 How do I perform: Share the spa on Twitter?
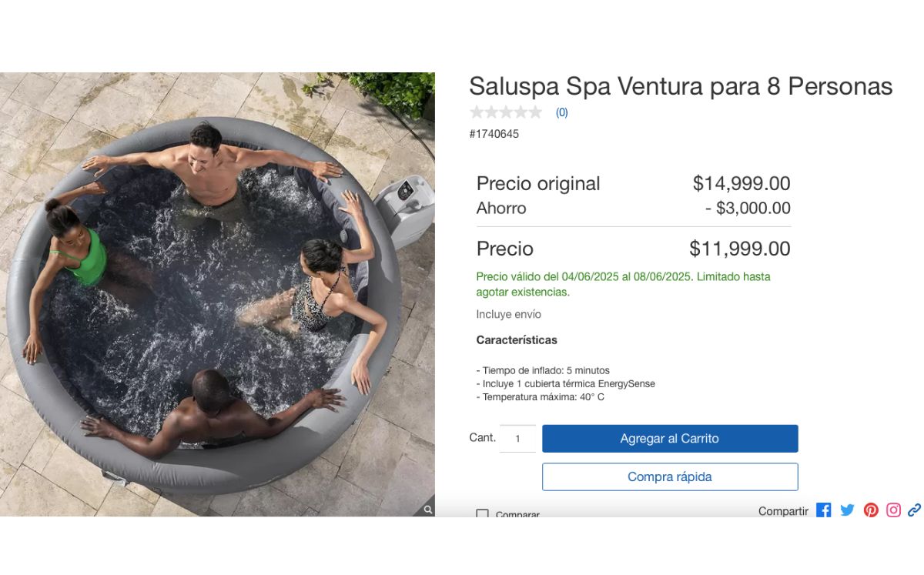click(847, 510)
